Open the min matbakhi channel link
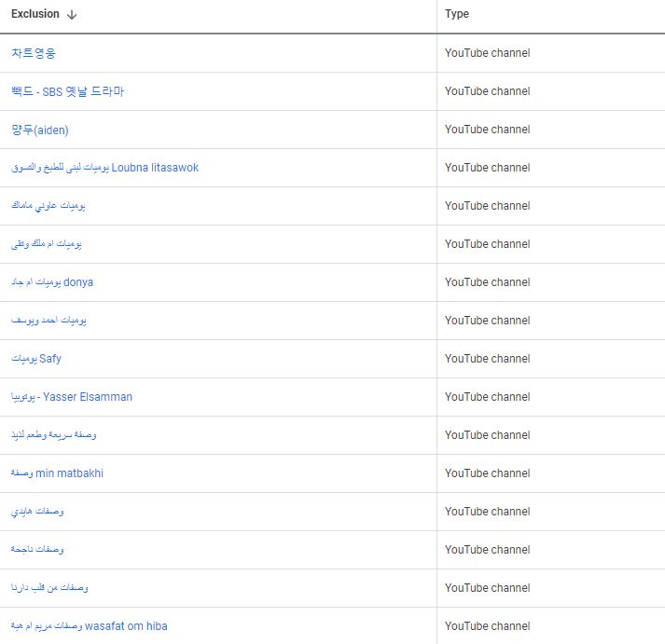 pyautogui.click(x=57, y=473)
